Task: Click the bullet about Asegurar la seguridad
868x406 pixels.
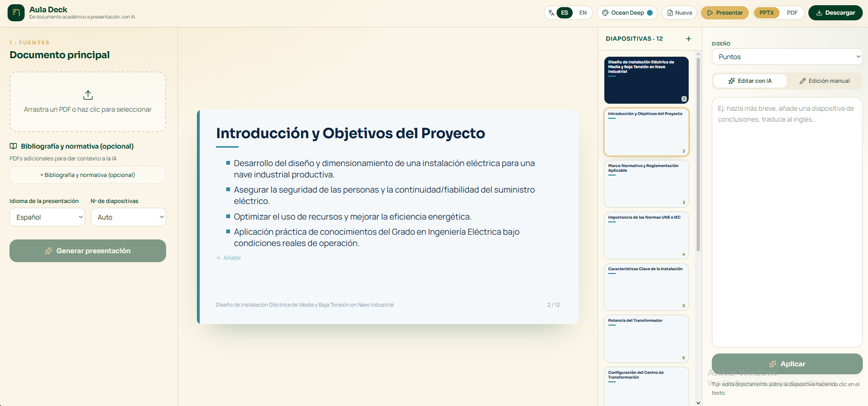Action: tap(384, 195)
